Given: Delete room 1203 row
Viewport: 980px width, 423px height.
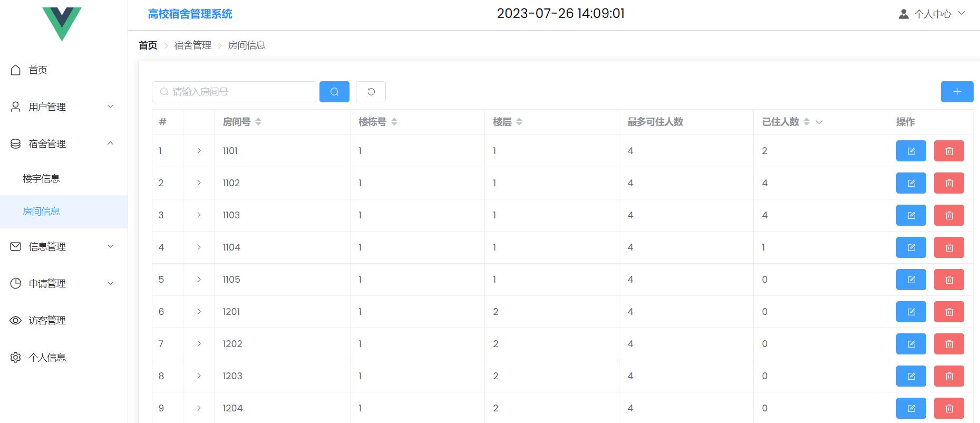Looking at the screenshot, I should click(x=949, y=376).
